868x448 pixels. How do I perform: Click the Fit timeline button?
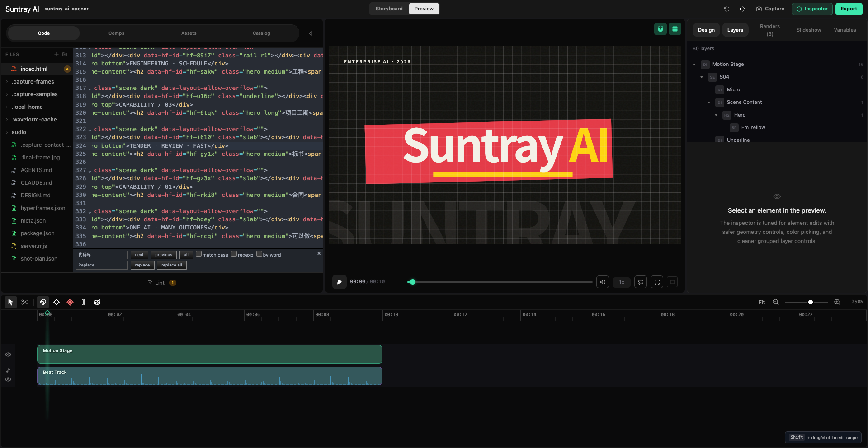click(x=762, y=302)
